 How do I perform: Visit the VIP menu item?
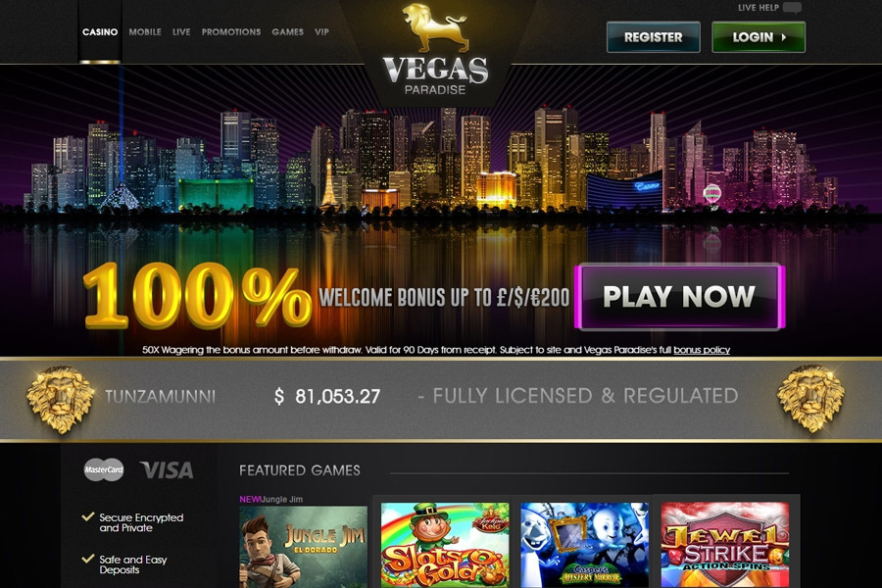(x=321, y=32)
